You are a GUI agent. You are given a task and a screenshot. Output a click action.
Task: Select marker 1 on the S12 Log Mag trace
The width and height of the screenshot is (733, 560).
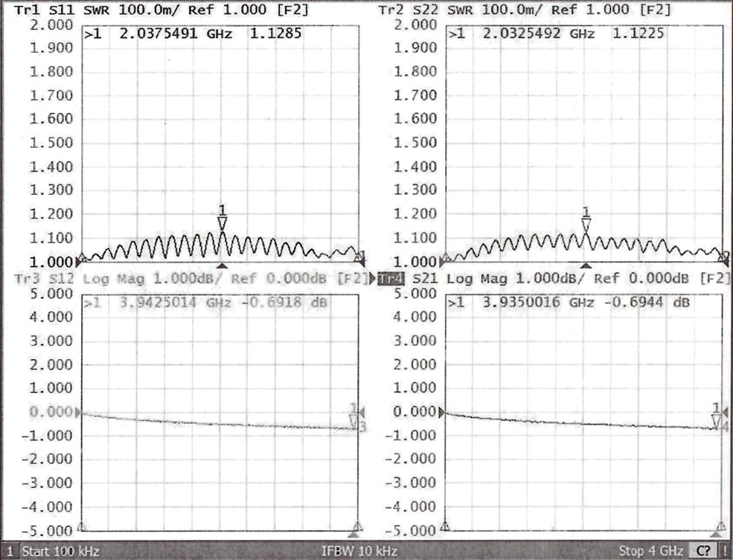[354, 422]
